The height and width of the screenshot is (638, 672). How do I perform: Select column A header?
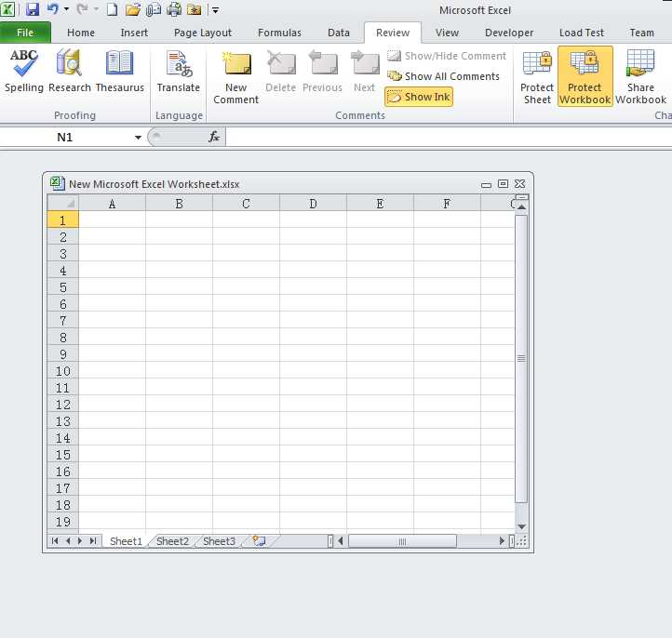point(112,203)
